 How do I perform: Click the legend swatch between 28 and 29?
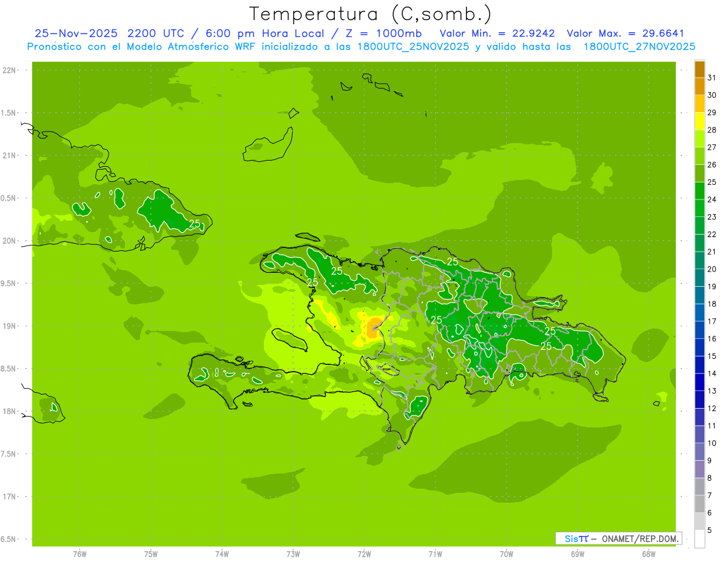pos(699,121)
